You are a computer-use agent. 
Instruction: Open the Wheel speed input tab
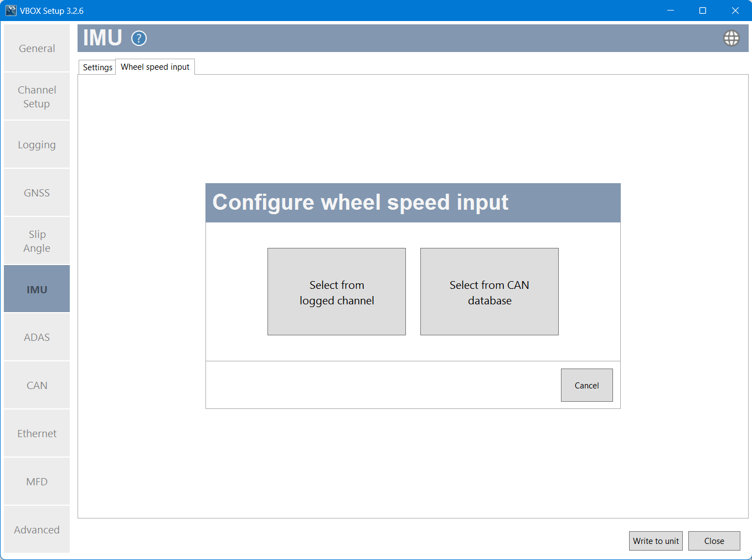(155, 66)
